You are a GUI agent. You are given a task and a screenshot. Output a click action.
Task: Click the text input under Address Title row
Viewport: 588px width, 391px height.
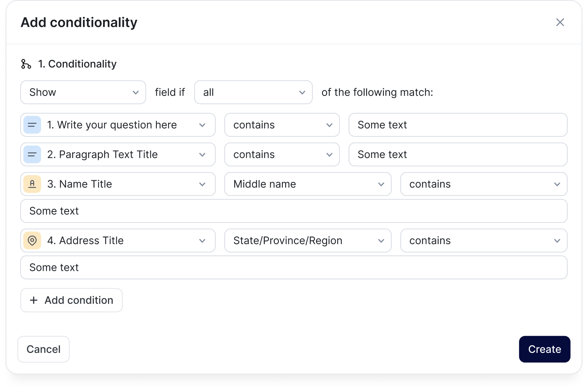294,267
